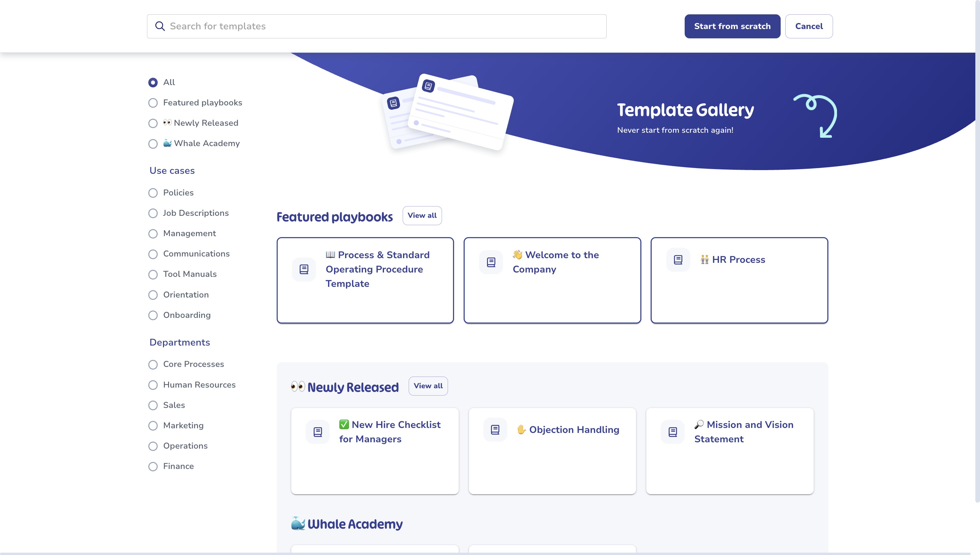
Task: Filter by Core Processes department
Action: point(153,365)
